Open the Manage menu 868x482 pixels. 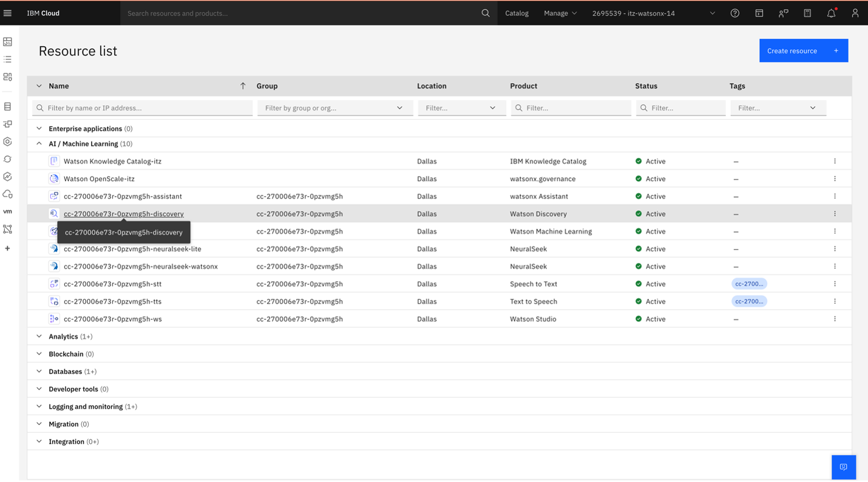pyautogui.click(x=560, y=13)
